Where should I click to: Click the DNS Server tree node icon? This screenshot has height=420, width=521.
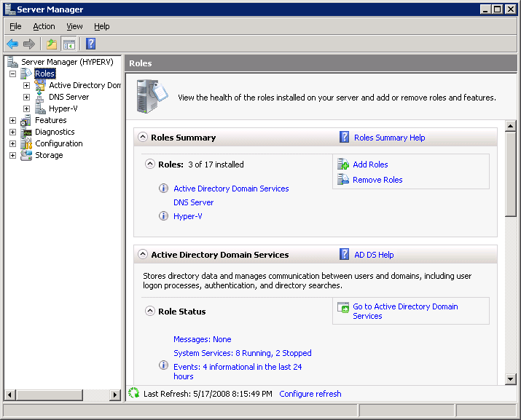40,97
